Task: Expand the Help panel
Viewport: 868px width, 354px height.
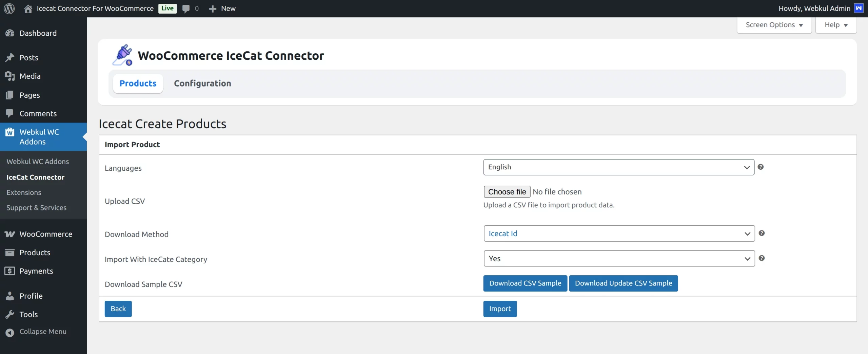Action: (x=836, y=25)
